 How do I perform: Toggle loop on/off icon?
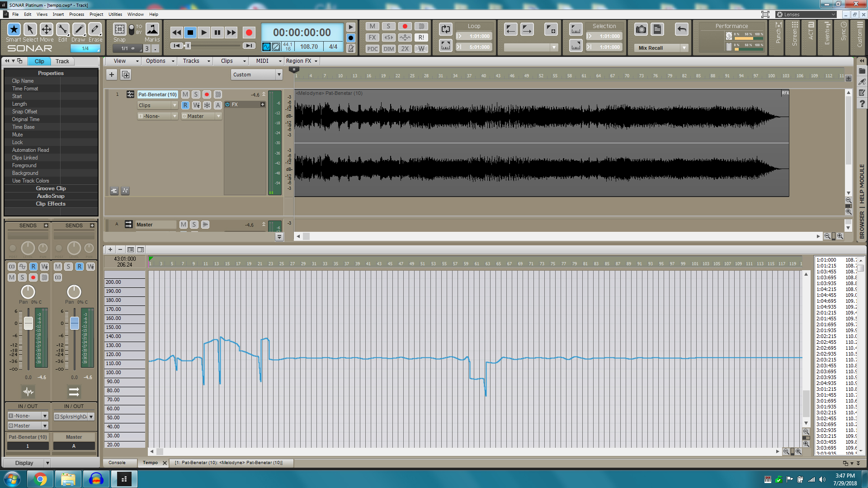coord(445,30)
